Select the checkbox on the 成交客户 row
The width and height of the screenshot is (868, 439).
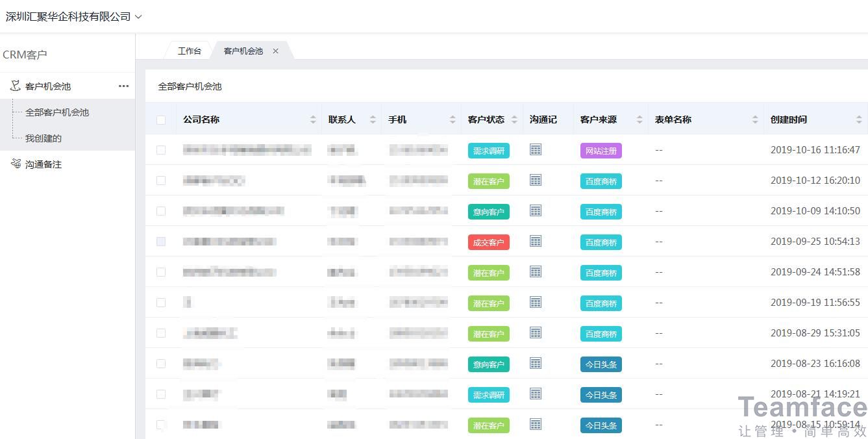pos(160,241)
